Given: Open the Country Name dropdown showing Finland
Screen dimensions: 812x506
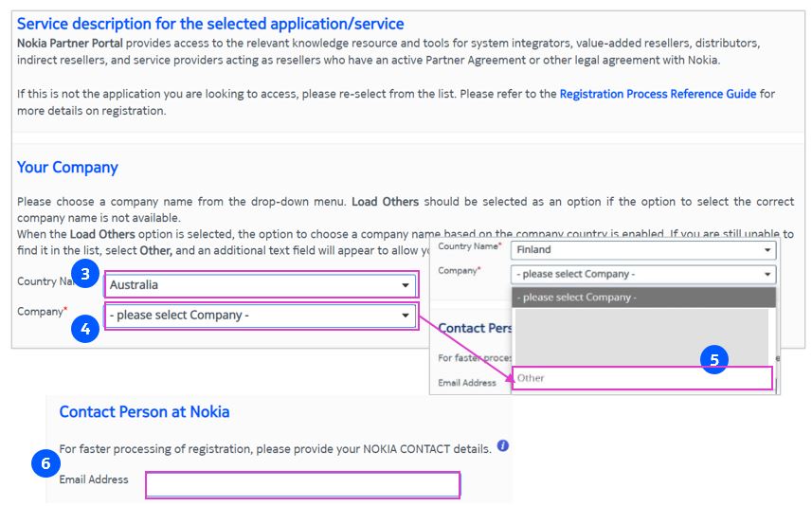Looking at the screenshot, I should pyautogui.click(x=643, y=250).
